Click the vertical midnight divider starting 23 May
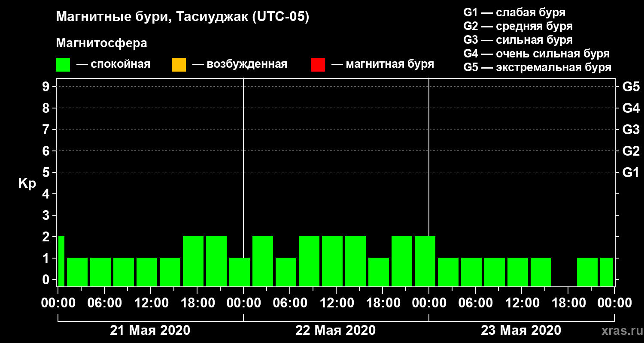This screenshot has width=644, height=343. (429, 182)
